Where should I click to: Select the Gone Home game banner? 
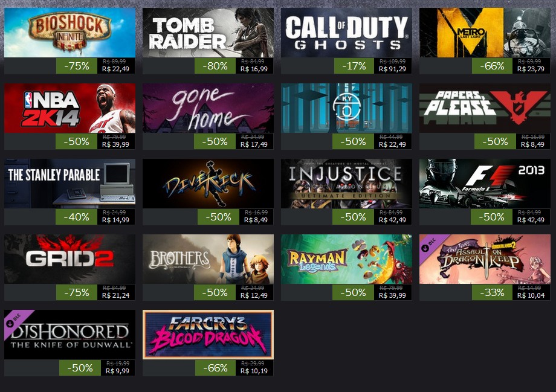click(x=208, y=108)
